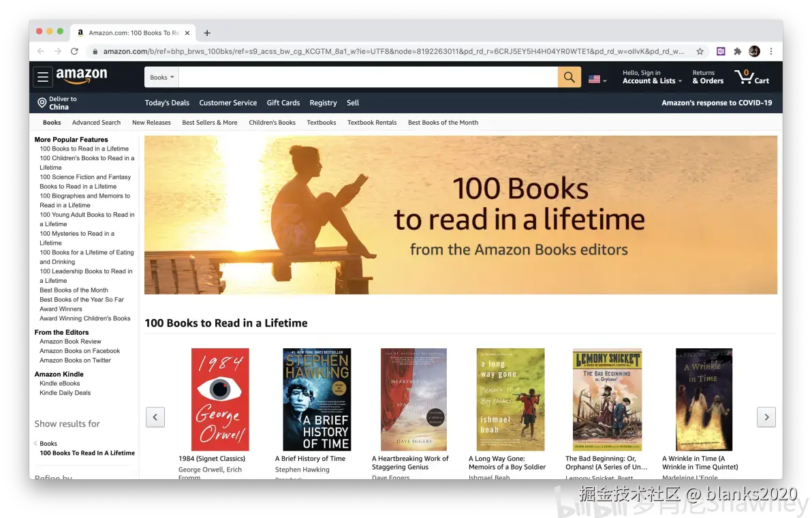Open a new browser tab
Screen dimensions: 812x518
click(x=207, y=33)
